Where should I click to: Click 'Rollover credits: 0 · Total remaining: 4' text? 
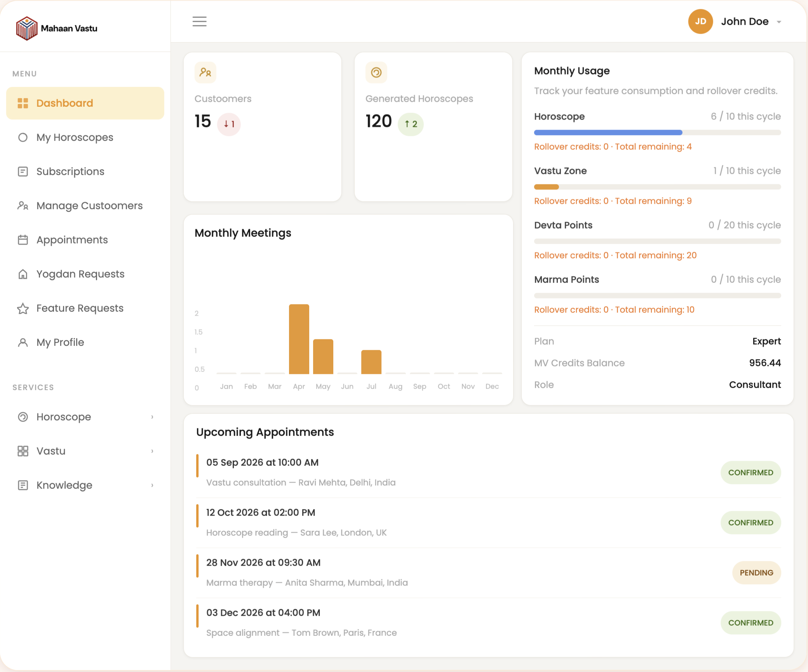click(x=613, y=147)
